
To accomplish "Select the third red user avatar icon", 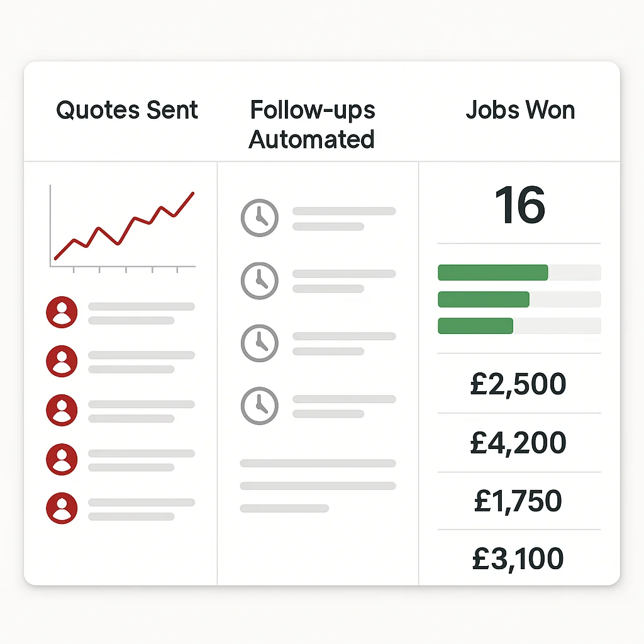I will [x=62, y=410].
